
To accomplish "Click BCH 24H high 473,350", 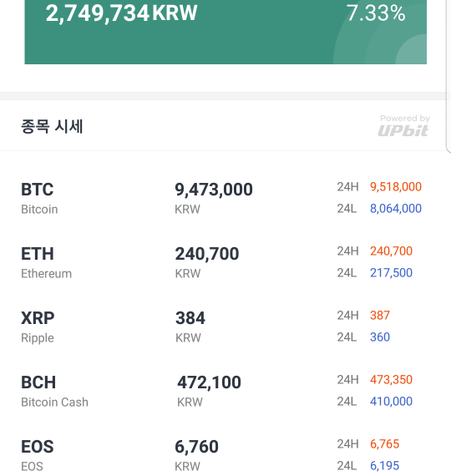I will pos(391,380).
